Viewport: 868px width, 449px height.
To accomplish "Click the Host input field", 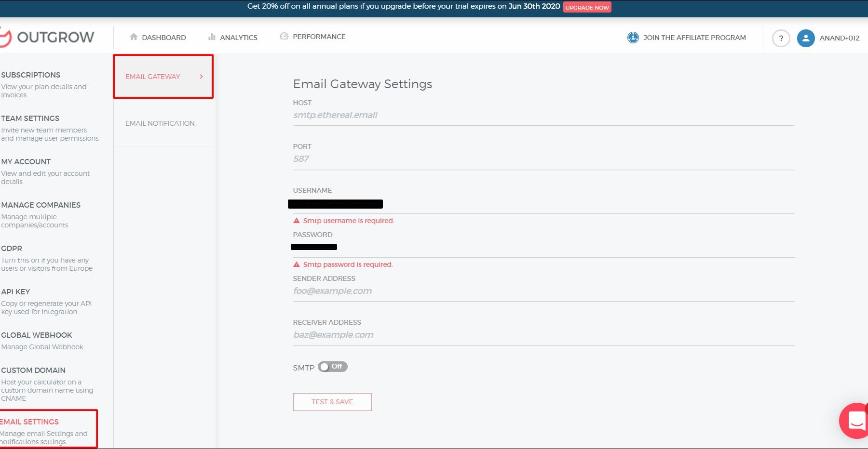I will pyautogui.click(x=543, y=115).
